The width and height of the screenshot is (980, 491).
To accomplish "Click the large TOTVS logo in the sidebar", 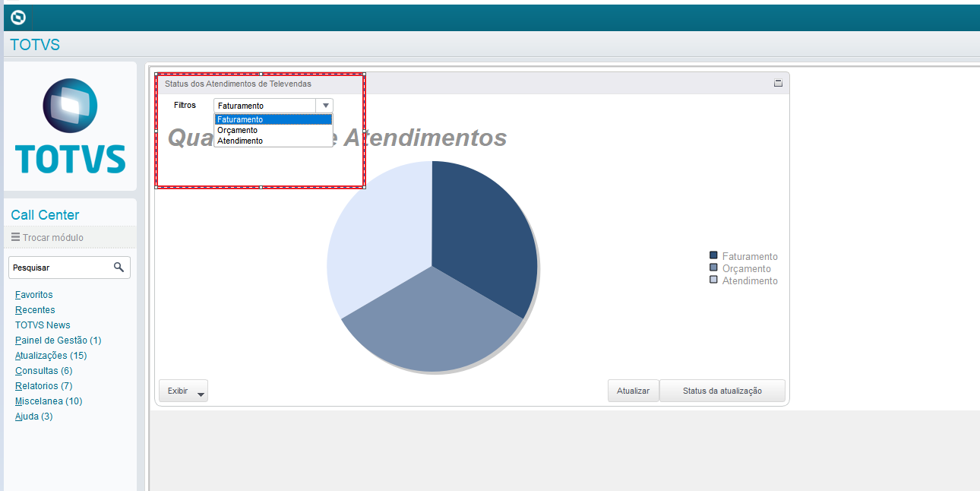I will 70,126.
